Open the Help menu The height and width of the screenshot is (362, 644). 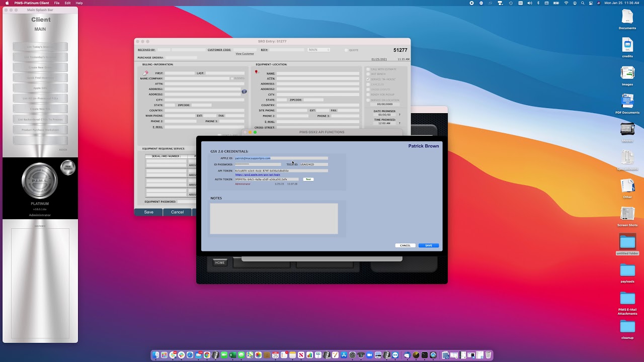point(79,3)
